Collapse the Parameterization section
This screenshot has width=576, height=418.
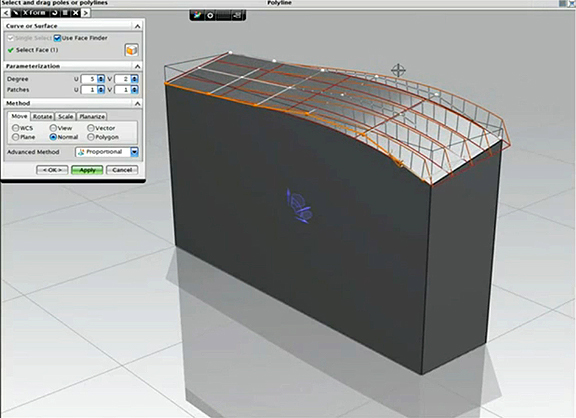[137, 66]
